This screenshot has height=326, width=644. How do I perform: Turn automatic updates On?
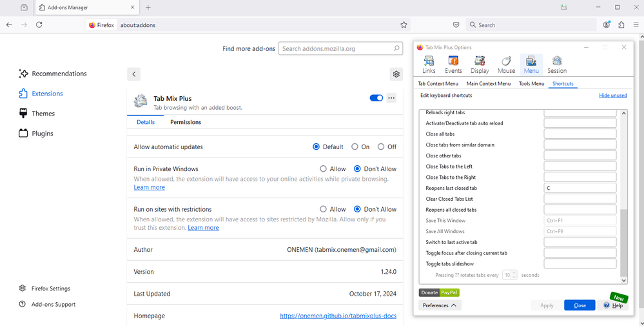pos(355,147)
